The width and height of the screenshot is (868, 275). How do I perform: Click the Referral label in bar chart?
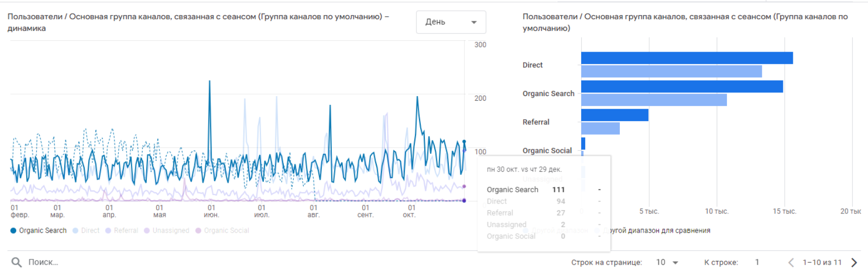point(536,122)
